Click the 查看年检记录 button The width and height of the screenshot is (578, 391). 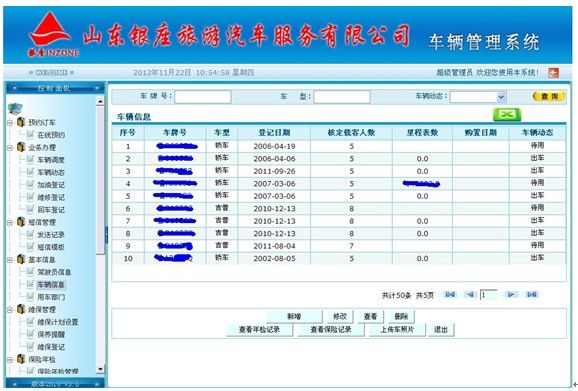tap(259, 329)
